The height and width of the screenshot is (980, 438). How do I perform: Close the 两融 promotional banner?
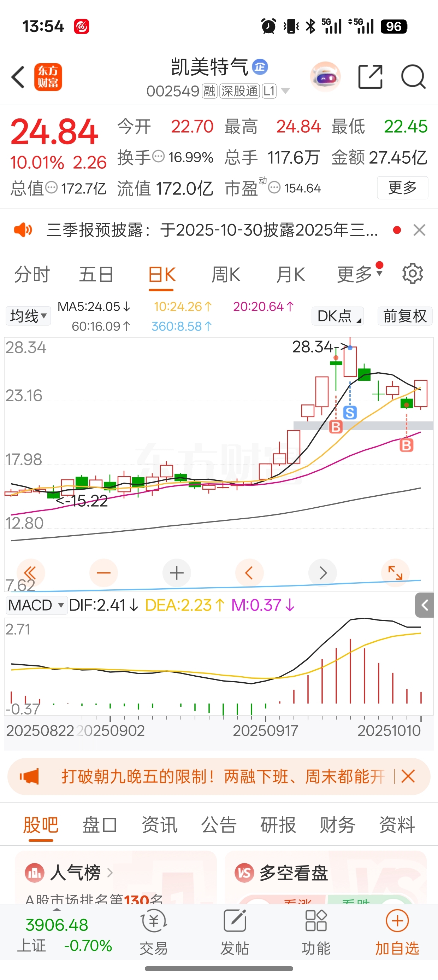click(x=408, y=776)
